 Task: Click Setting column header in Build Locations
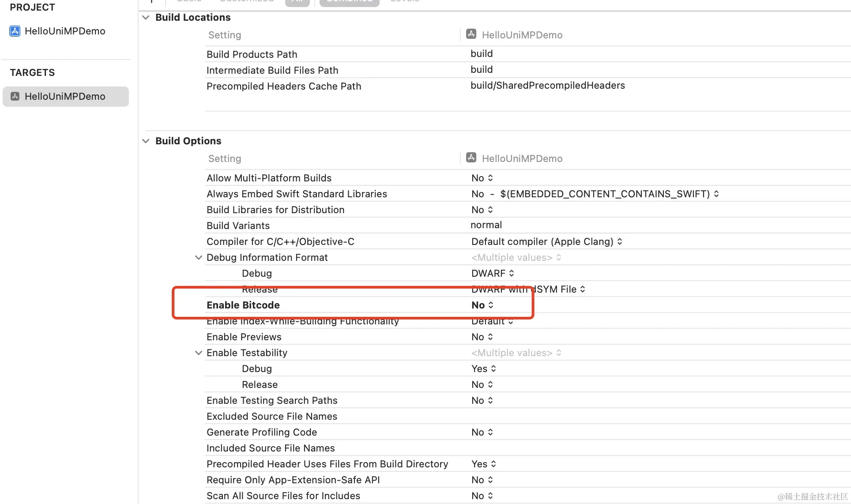(225, 35)
